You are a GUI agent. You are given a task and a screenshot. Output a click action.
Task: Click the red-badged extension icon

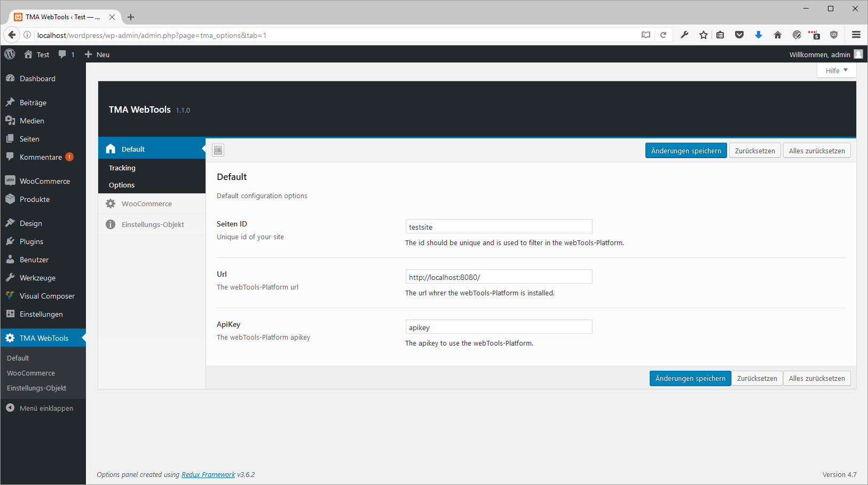pos(814,35)
